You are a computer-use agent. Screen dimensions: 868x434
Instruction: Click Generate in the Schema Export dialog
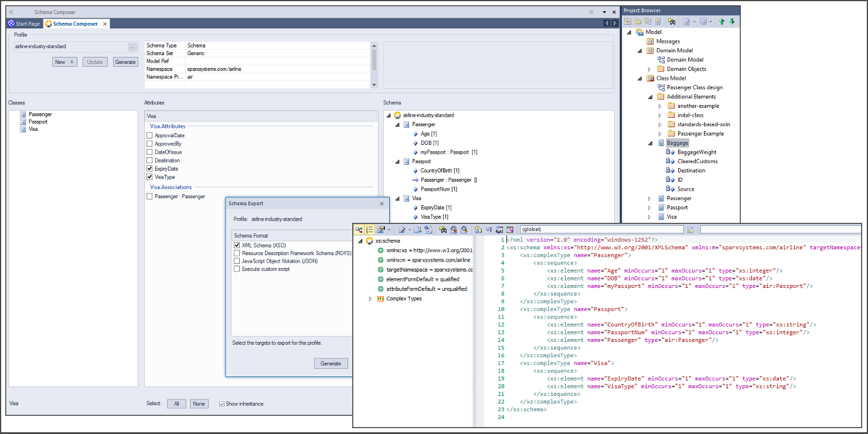click(x=331, y=364)
